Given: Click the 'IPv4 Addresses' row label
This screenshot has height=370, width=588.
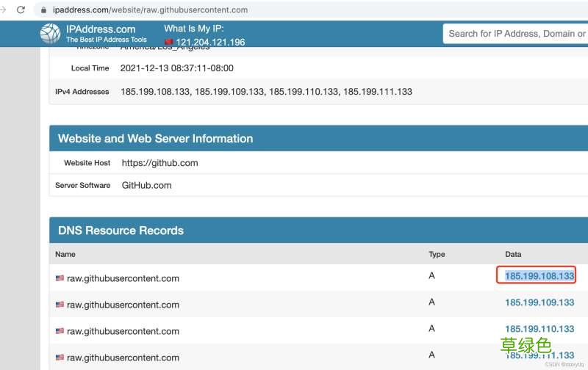Looking at the screenshot, I should click(82, 92).
